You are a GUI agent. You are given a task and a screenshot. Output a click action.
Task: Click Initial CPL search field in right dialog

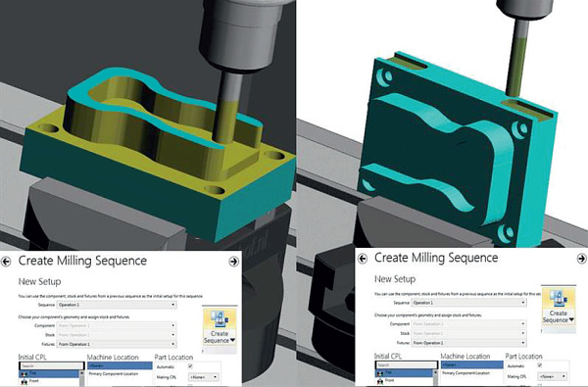tap(406, 364)
